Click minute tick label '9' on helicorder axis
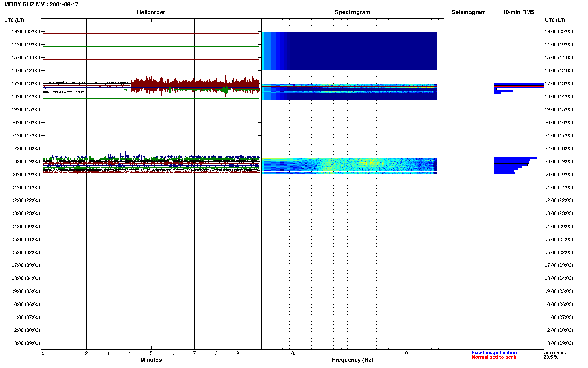This screenshot has height=368, width=588. point(238,353)
